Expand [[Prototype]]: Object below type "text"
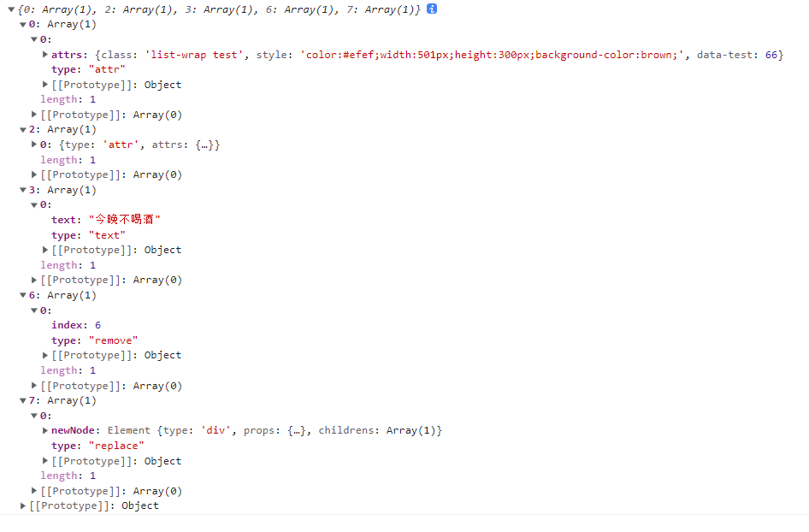This screenshot has width=809, height=532. pyautogui.click(x=45, y=250)
